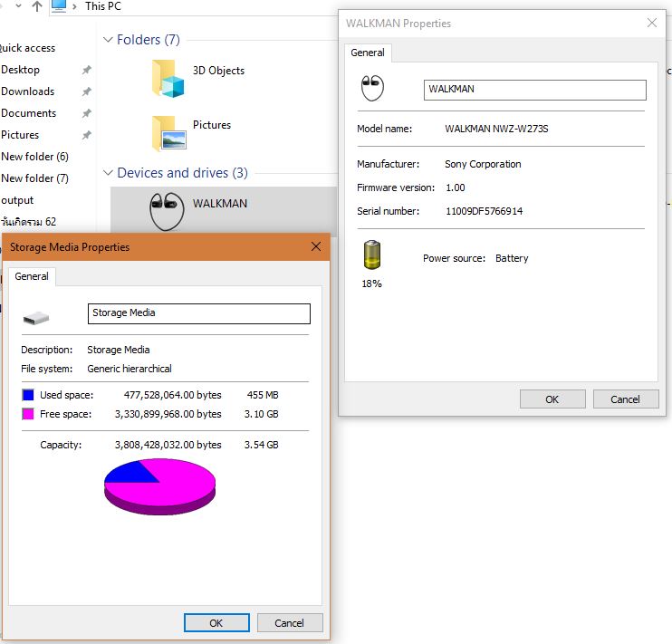Open Downloads in Quick access

click(x=27, y=91)
